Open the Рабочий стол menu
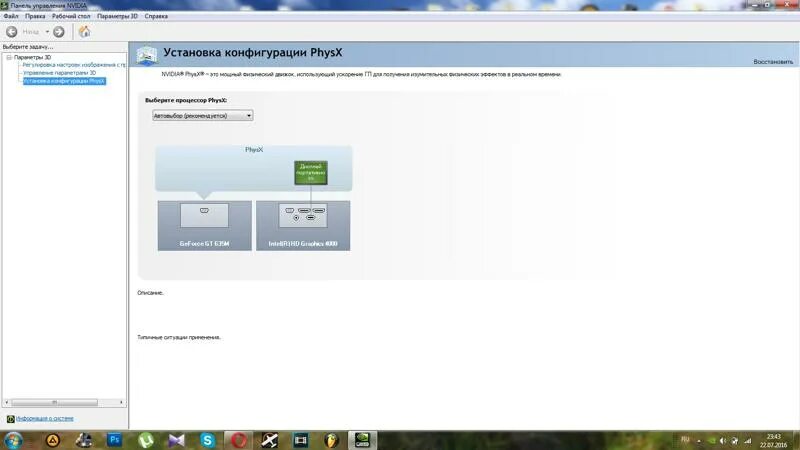800x450 pixels. tap(71, 16)
